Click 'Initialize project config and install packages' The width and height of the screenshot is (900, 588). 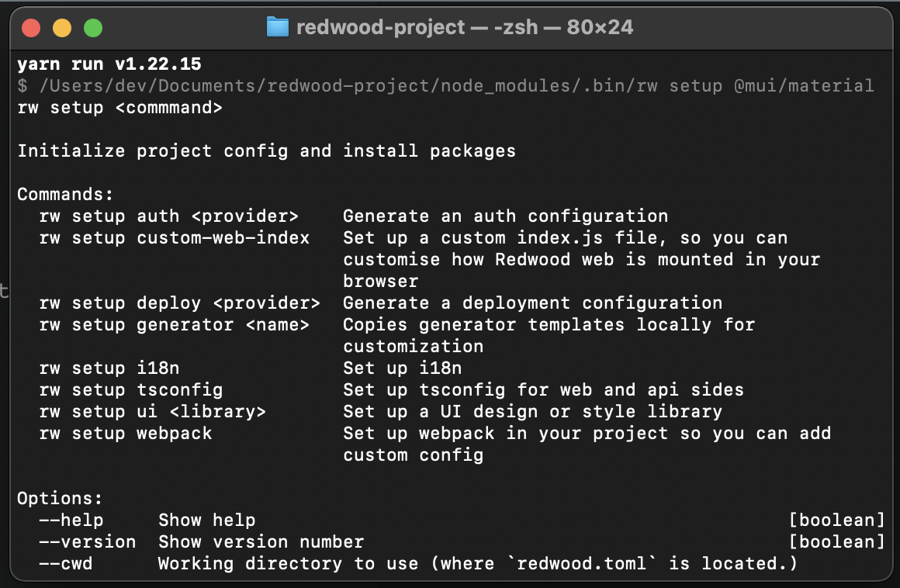pyautogui.click(x=266, y=150)
